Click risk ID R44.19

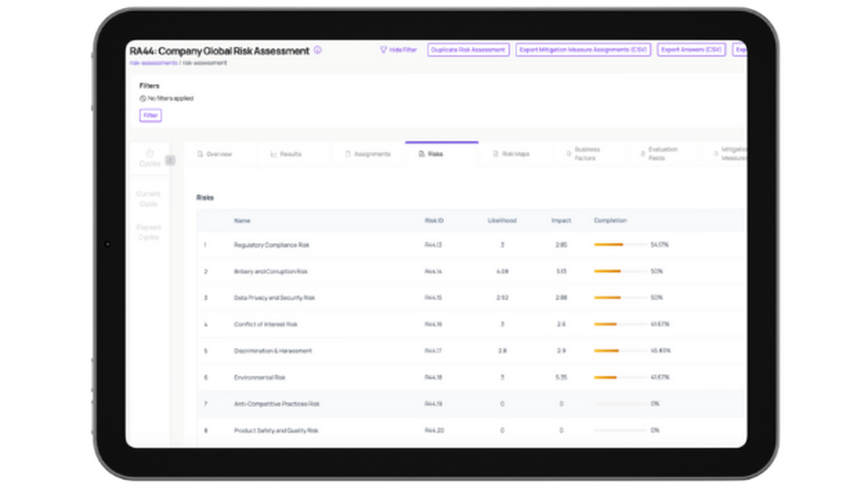[x=433, y=405]
